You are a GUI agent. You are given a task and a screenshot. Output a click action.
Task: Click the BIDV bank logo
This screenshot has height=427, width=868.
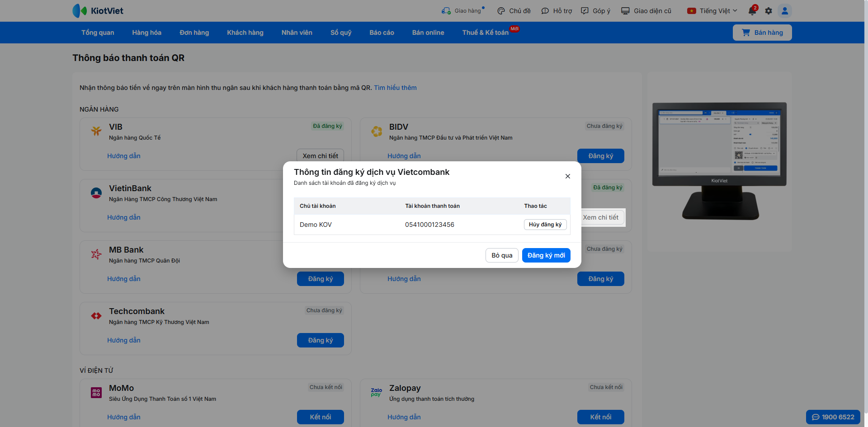coord(377,131)
